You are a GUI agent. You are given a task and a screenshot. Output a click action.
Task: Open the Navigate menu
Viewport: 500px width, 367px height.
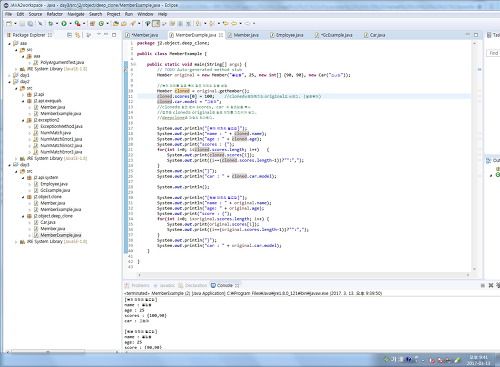coord(76,14)
